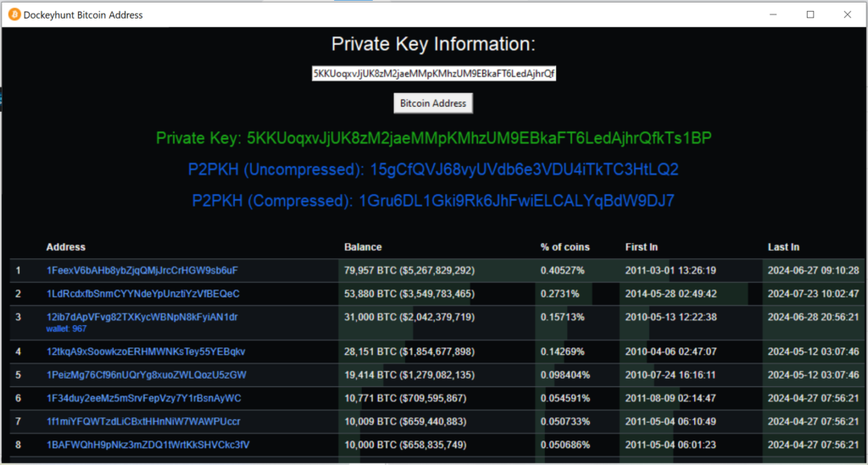
Task: Open address 1f1miYFQWTzdLiCBxtHHnNiW7WAWPUccr
Action: click(x=143, y=421)
